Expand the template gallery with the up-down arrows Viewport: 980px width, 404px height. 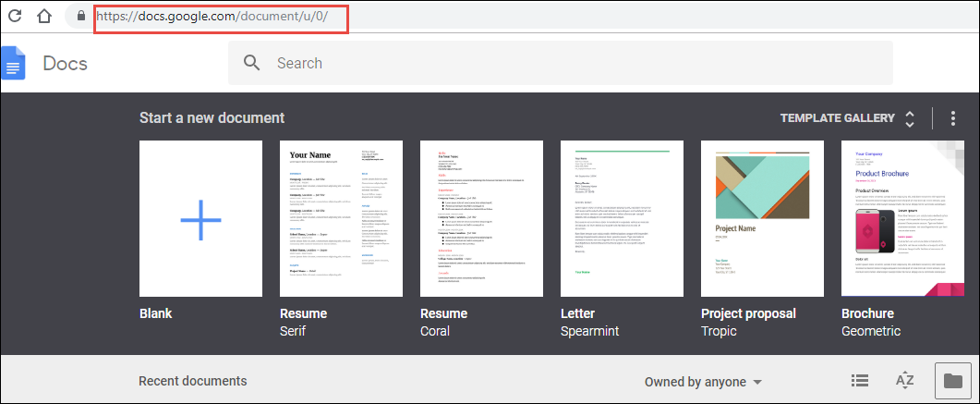(910, 119)
